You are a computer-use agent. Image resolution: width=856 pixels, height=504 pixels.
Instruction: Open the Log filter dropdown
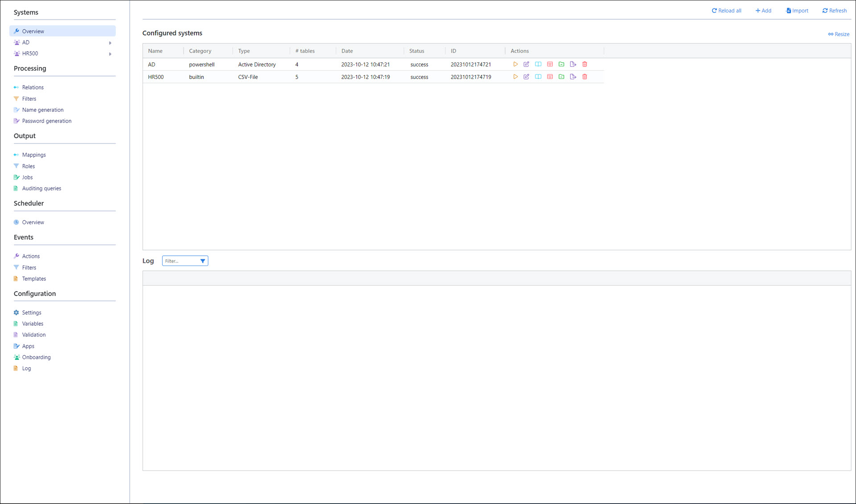coord(202,261)
